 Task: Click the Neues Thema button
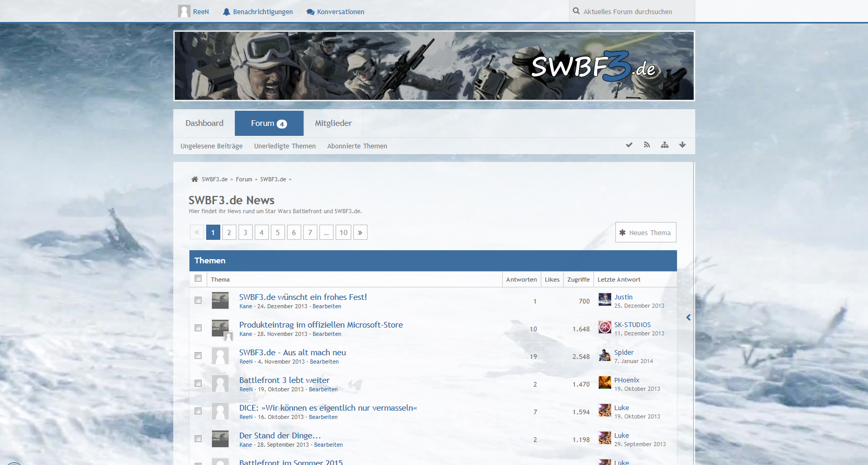[x=646, y=233]
